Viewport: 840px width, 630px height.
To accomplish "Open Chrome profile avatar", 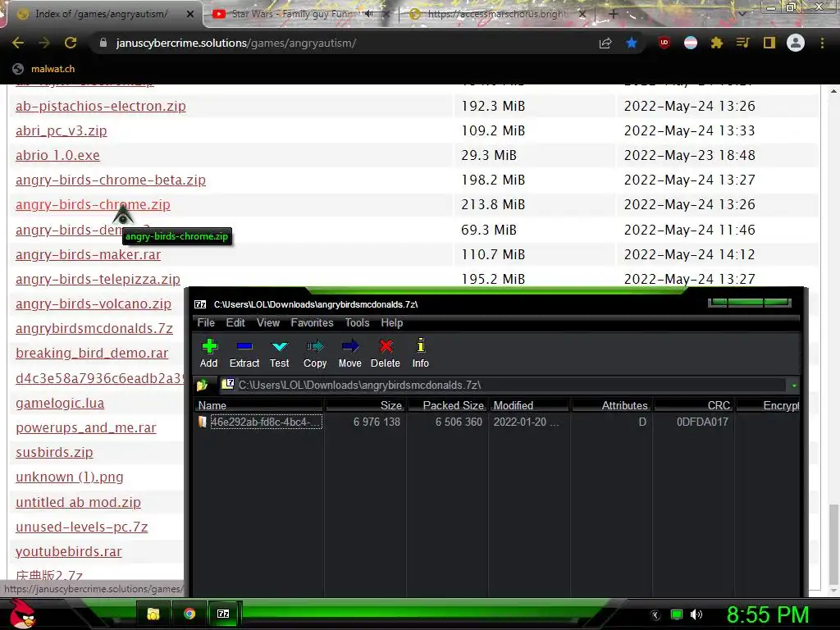I will (796, 43).
